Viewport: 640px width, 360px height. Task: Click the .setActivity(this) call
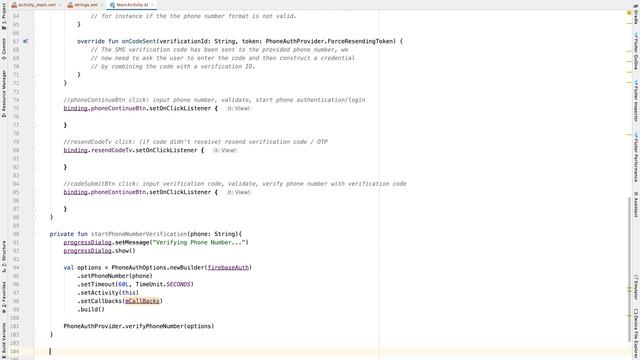point(108,293)
